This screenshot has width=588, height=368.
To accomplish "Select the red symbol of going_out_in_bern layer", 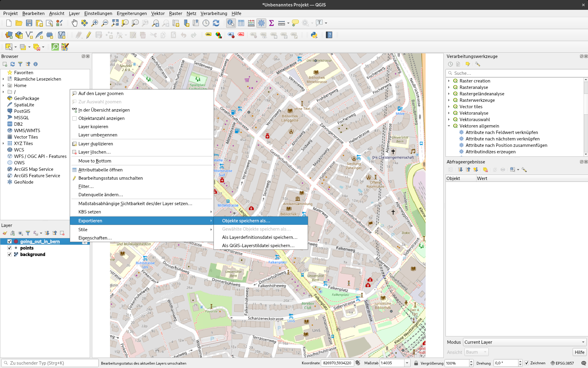I will pyautogui.click(x=16, y=241).
